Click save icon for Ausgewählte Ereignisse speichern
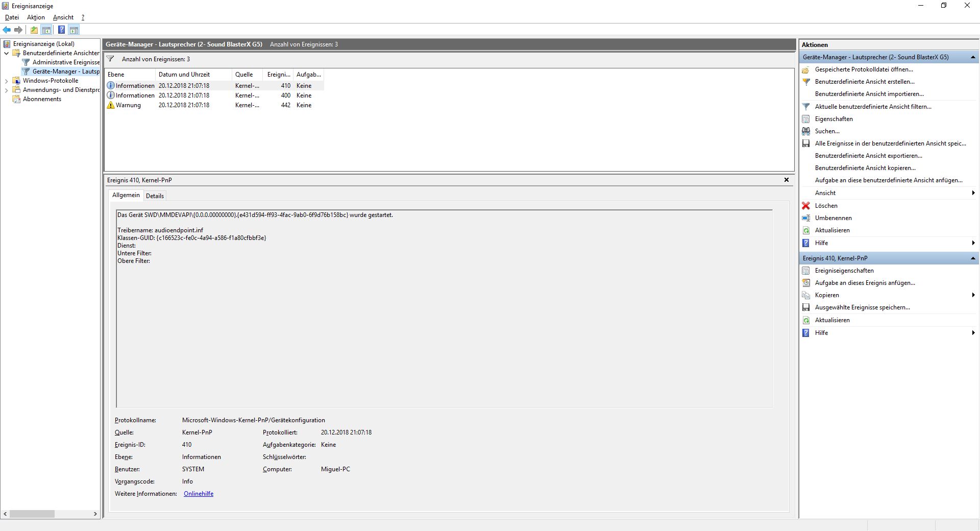This screenshot has width=980, height=531. [x=806, y=307]
